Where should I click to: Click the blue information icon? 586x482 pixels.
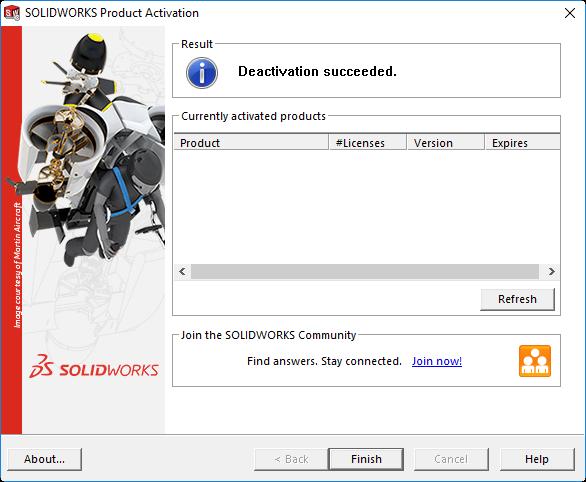[x=202, y=72]
